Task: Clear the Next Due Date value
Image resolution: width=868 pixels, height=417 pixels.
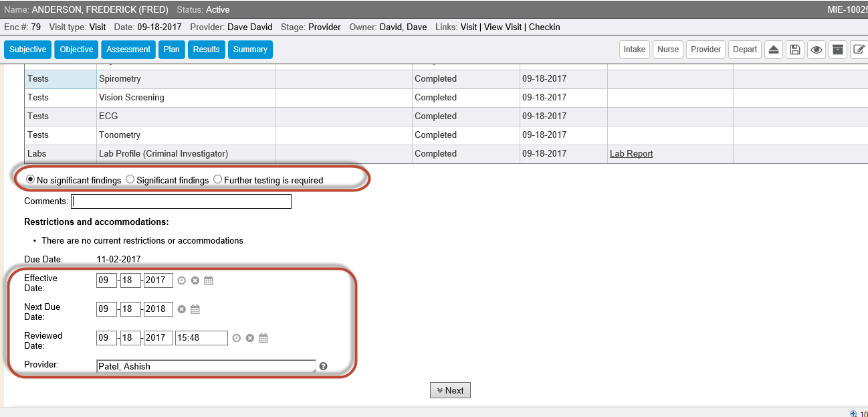Action: tap(181, 309)
